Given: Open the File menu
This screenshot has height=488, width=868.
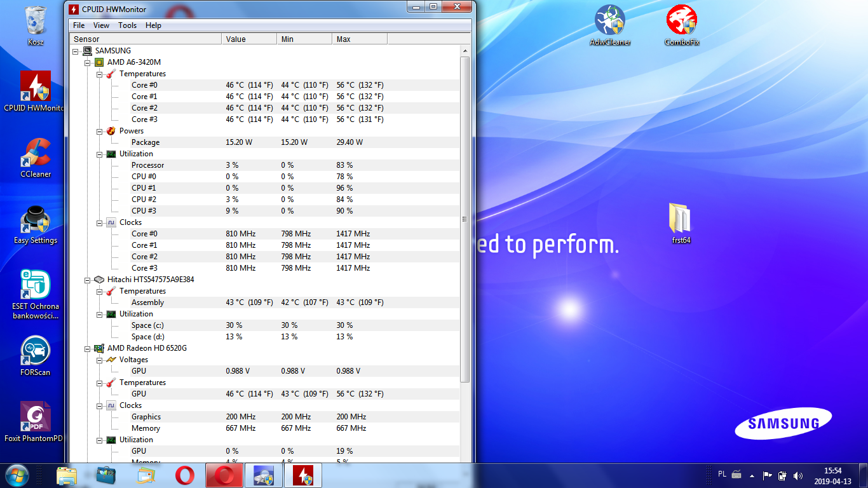Looking at the screenshot, I should [x=79, y=25].
